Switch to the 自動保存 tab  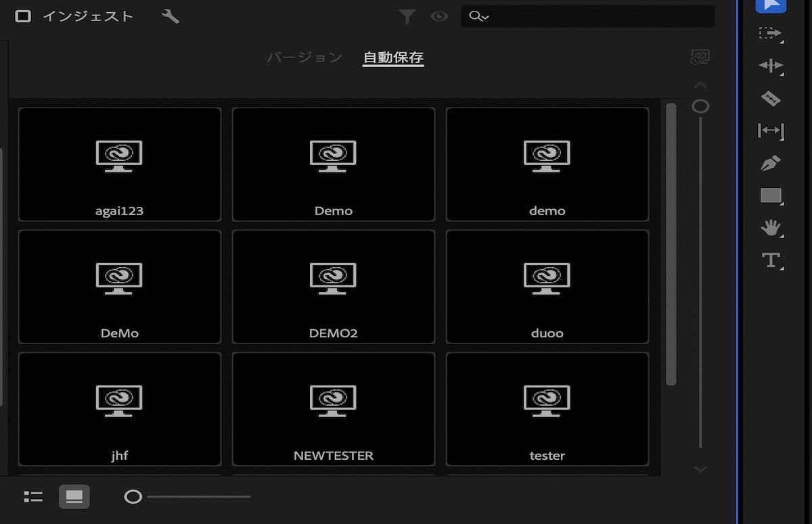click(392, 57)
